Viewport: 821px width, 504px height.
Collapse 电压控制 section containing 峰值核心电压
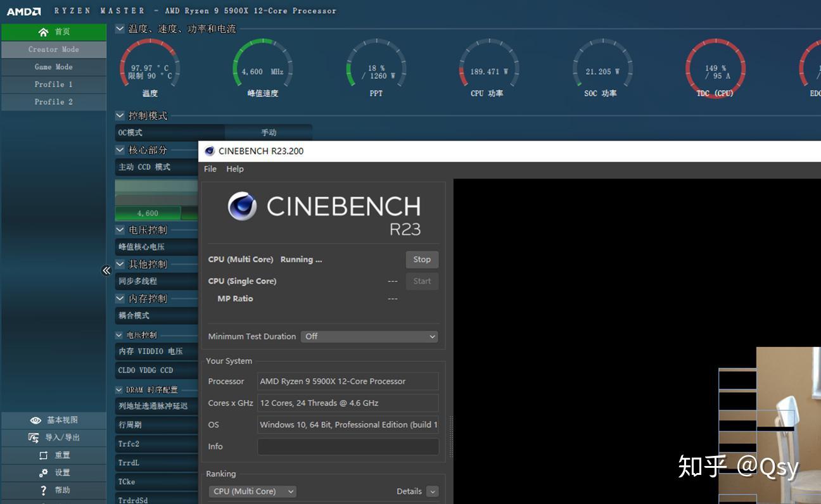click(x=120, y=230)
